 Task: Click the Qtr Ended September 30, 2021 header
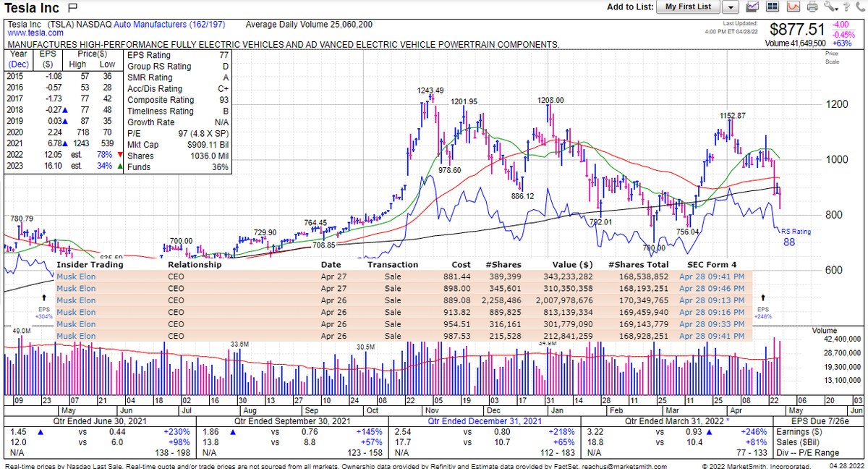pyautogui.click(x=291, y=421)
